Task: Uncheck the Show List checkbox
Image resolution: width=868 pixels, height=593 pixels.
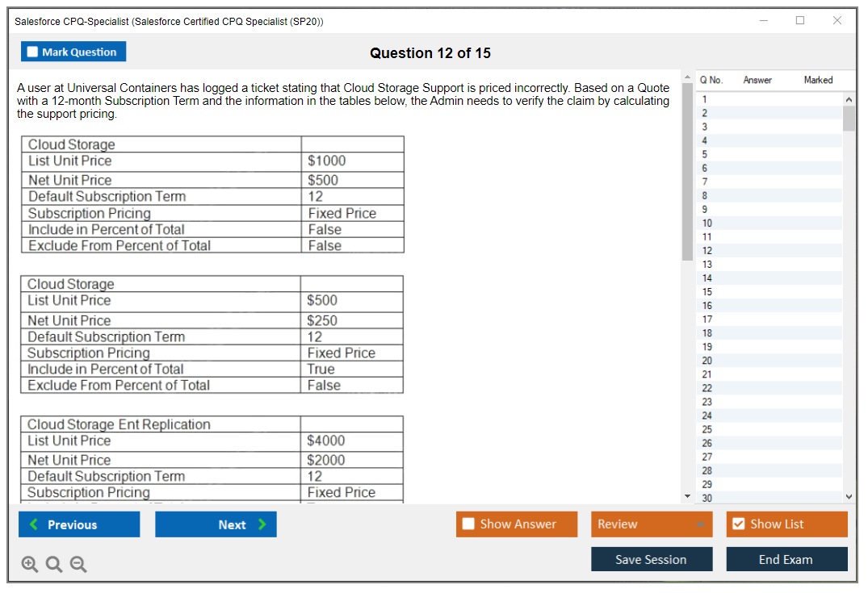Action: click(738, 524)
